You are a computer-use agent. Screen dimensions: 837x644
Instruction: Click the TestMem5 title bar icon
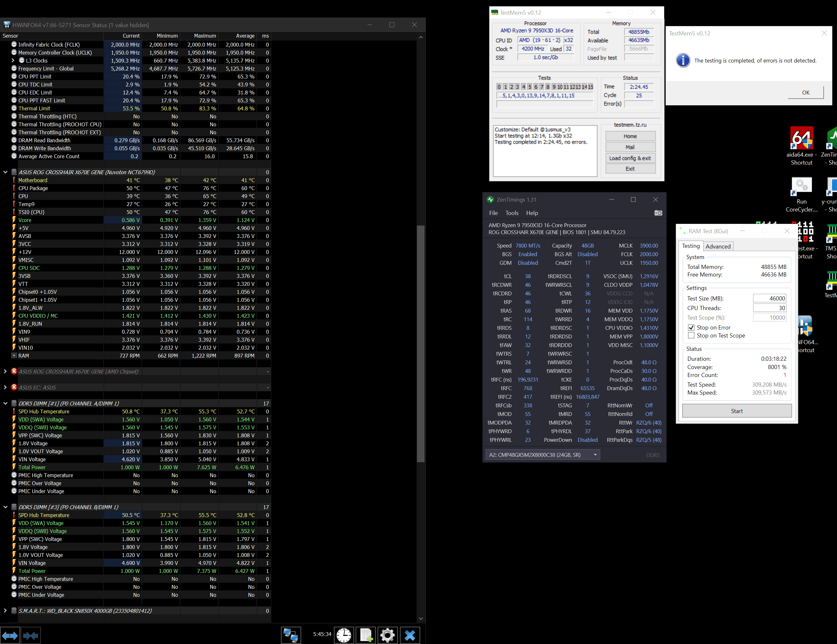click(495, 13)
